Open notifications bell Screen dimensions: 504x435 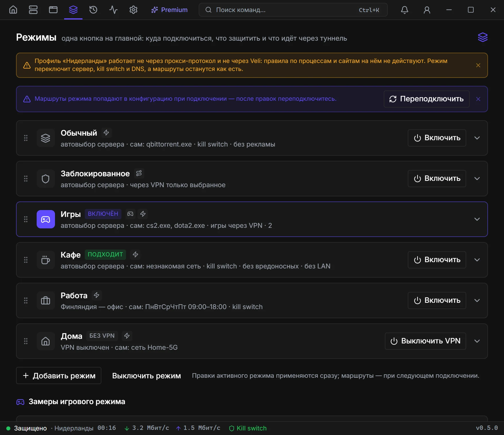coord(405,10)
